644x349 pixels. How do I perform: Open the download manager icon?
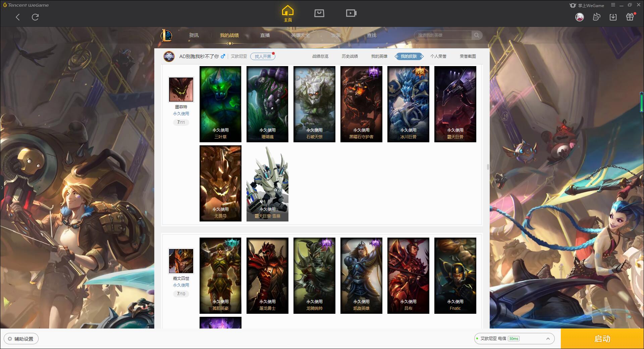(613, 17)
